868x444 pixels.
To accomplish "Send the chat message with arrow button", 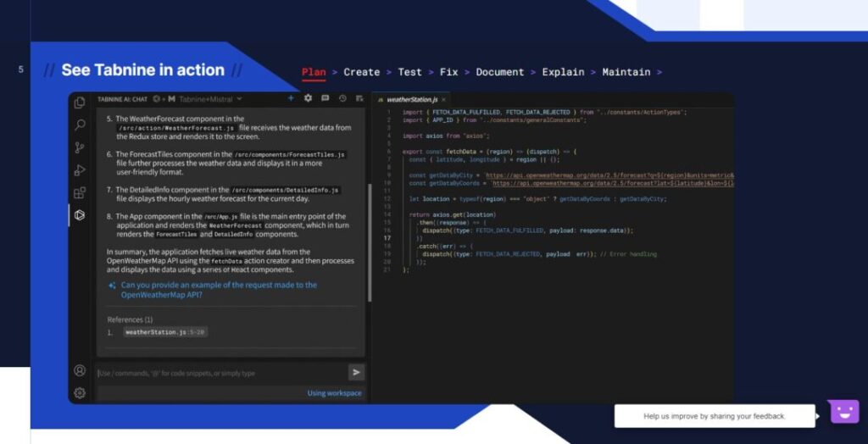I will (x=357, y=373).
